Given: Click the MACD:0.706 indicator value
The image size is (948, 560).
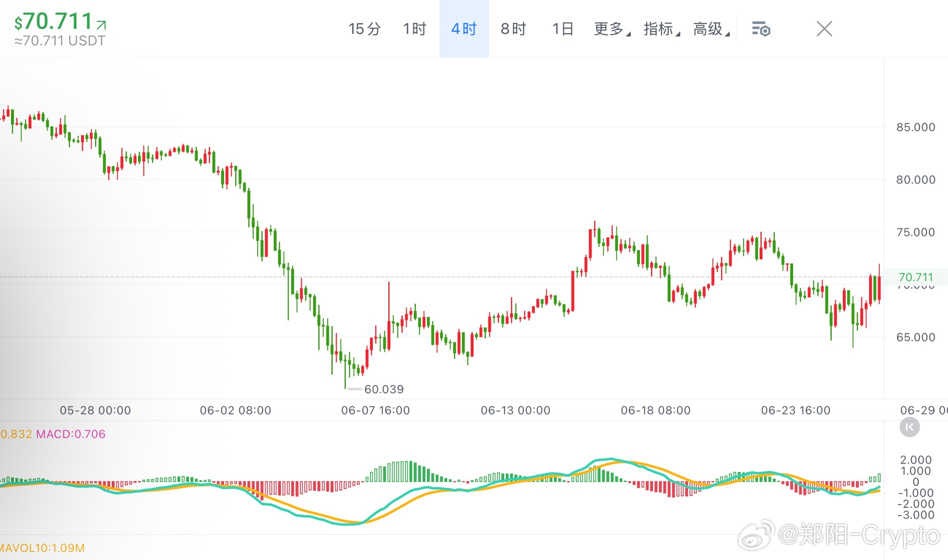Looking at the screenshot, I should coord(71,434).
